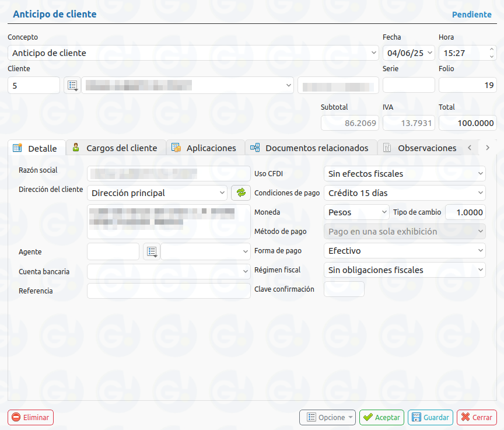
Task: Switch to the Cargos del cliente tab
Action: tap(116, 148)
